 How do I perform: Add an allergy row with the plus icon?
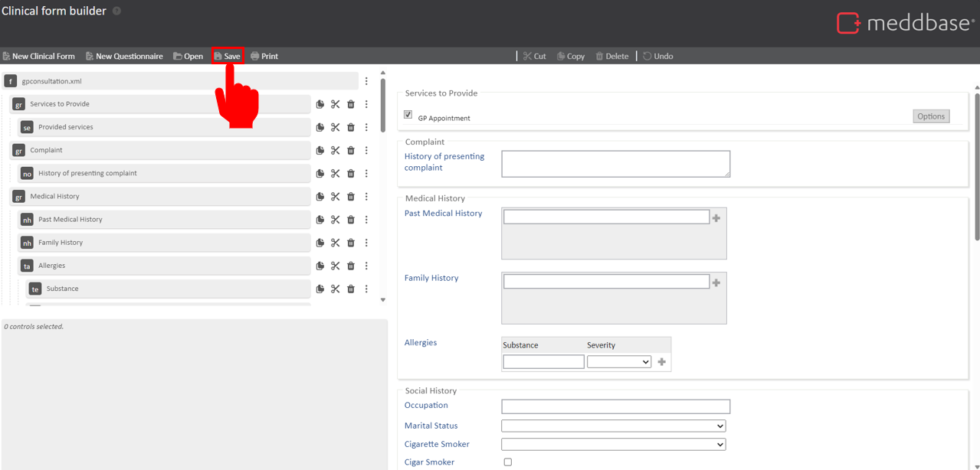662,362
